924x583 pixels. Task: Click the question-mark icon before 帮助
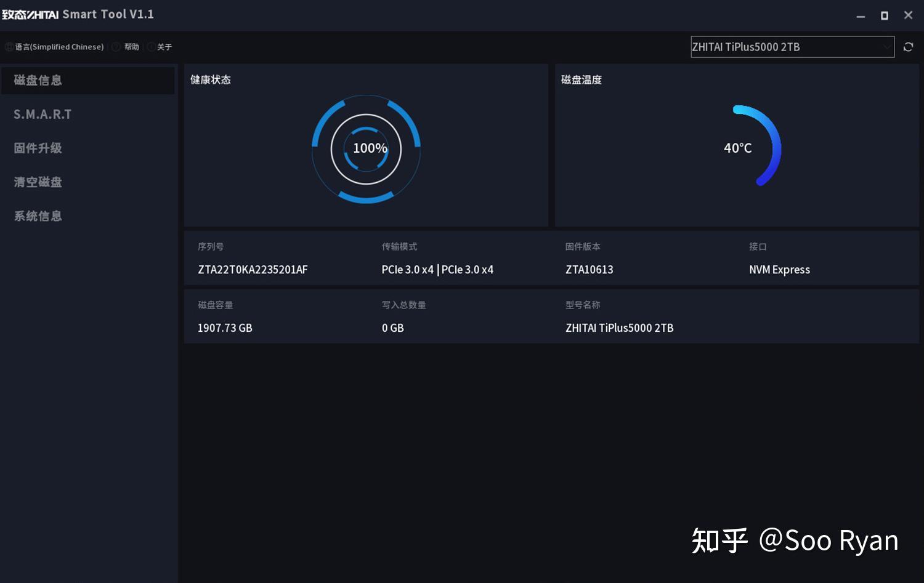point(116,47)
